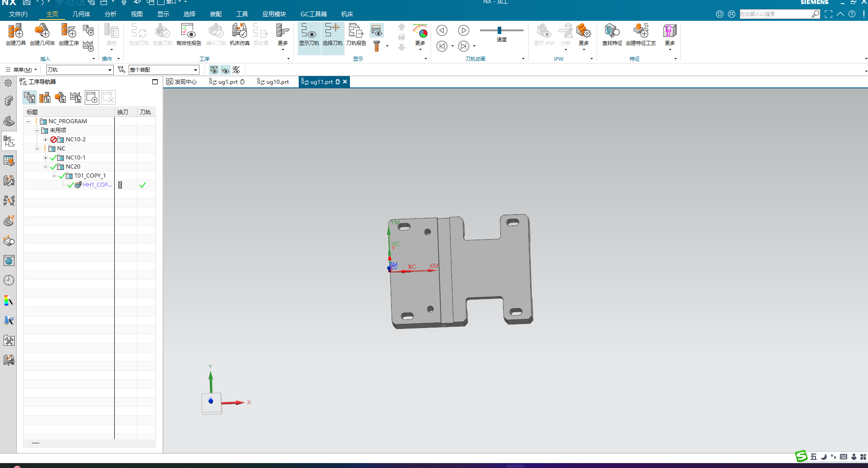Image resolution: width=868 pixels, height=468 pixels.
Task: Collapse the NC_PROGRAM tree node
Action: coord(29,121)
